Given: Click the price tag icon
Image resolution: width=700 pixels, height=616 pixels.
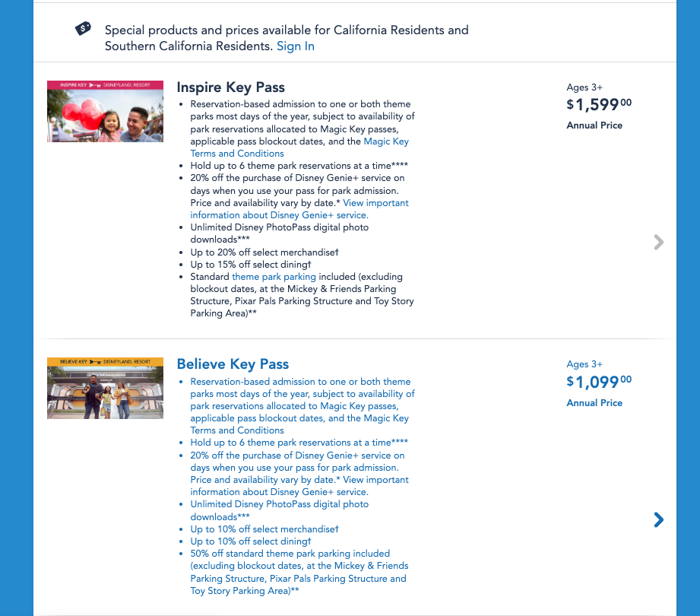Looking at the screenshot, I should [84, 29].
